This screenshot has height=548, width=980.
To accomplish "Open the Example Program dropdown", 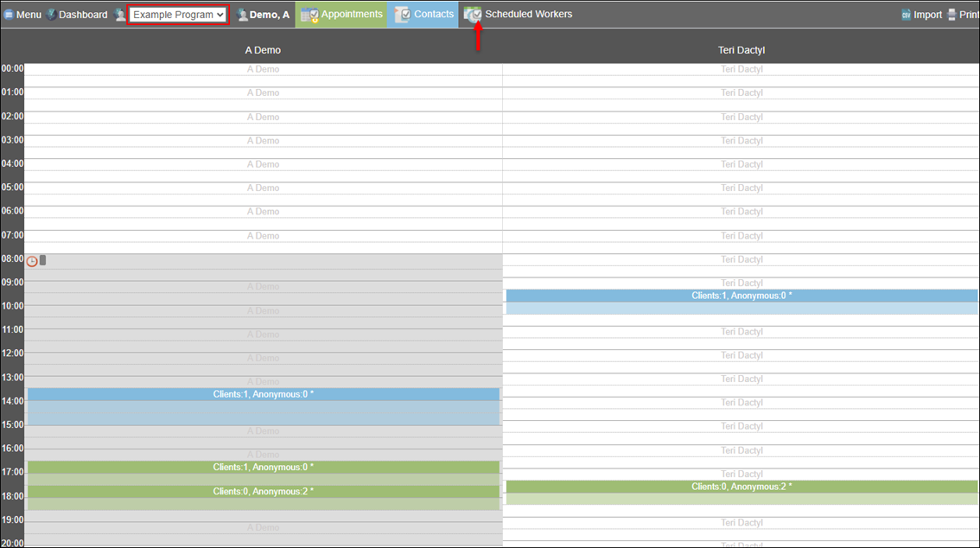I will 178,15.
